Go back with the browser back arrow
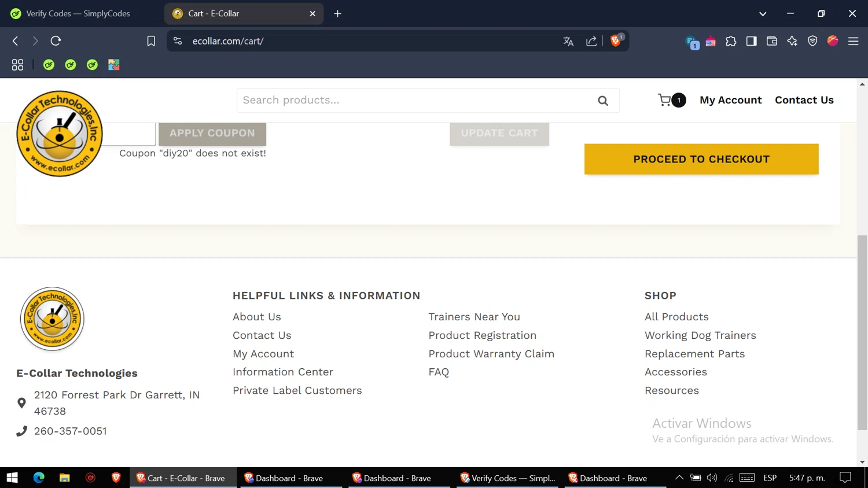 click(16, 41)
